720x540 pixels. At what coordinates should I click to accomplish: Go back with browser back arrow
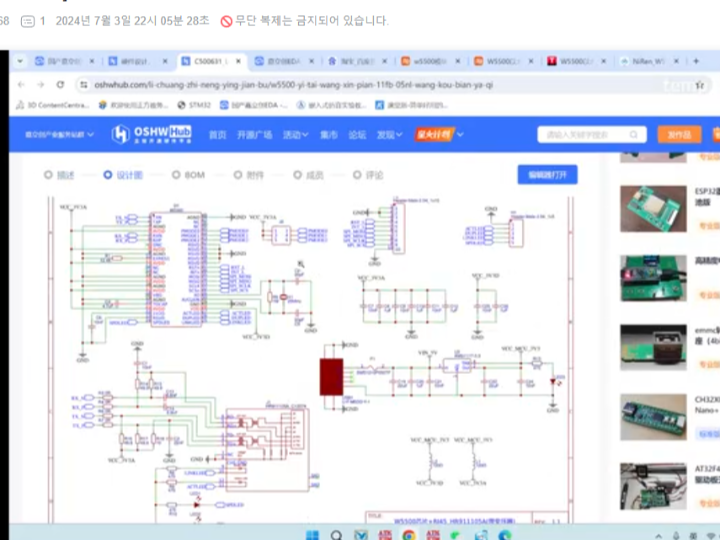[x=22, y=85]
